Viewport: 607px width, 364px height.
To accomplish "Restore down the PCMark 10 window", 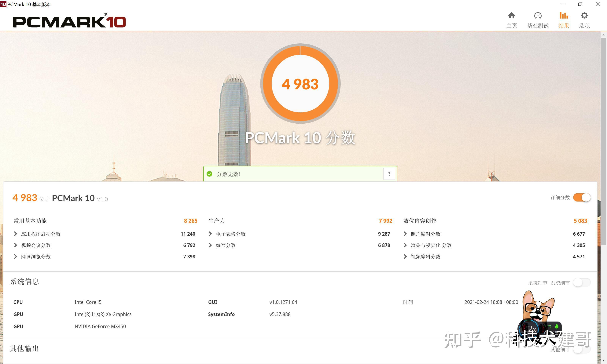I will [580, 4].
